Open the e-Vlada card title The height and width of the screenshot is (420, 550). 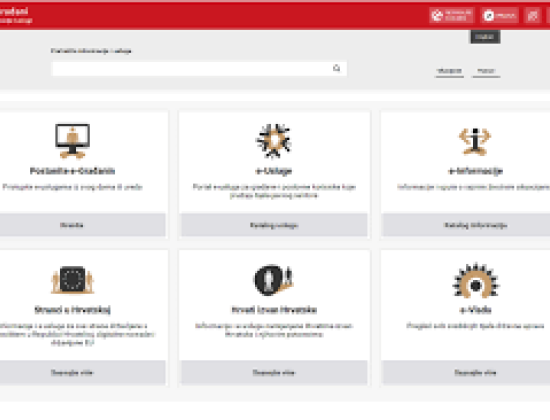(x=475, y=310)
